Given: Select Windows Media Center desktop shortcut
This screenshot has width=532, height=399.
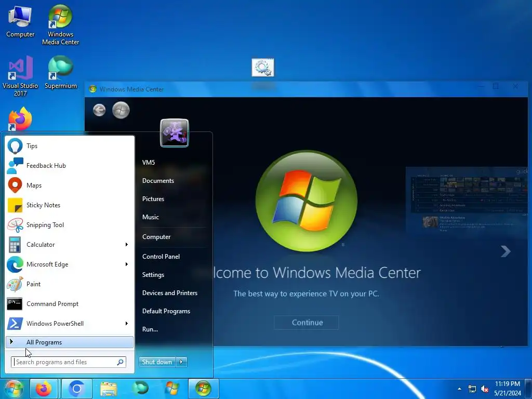Looking at the screenshot, I should tap(60, 25).
